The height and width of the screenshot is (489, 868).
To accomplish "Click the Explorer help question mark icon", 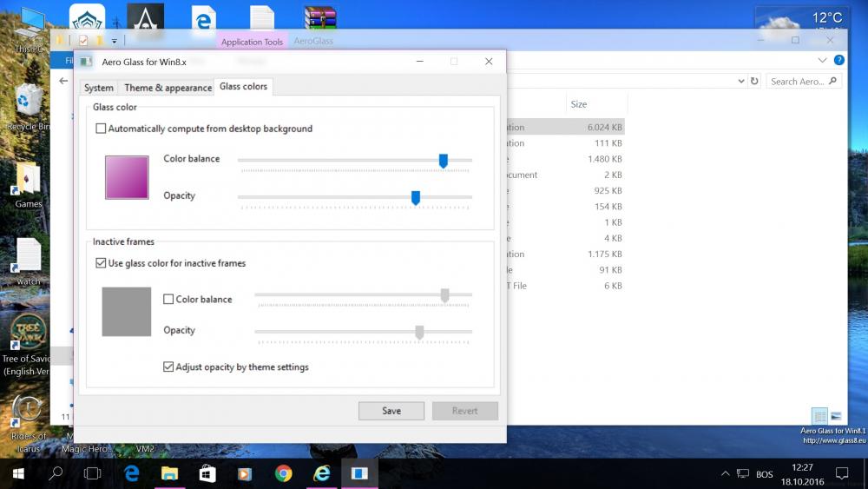I will pos(839,61).
